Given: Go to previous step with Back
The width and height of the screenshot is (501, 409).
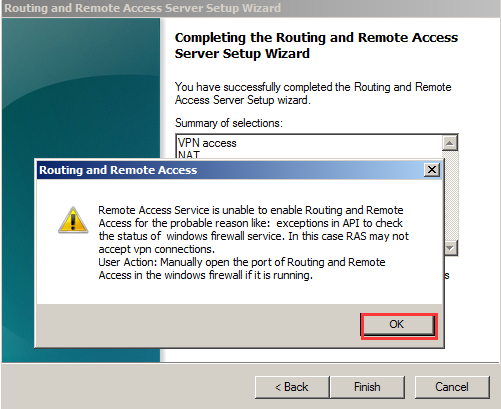Looking at the screenshot, I should click(292, 387).
